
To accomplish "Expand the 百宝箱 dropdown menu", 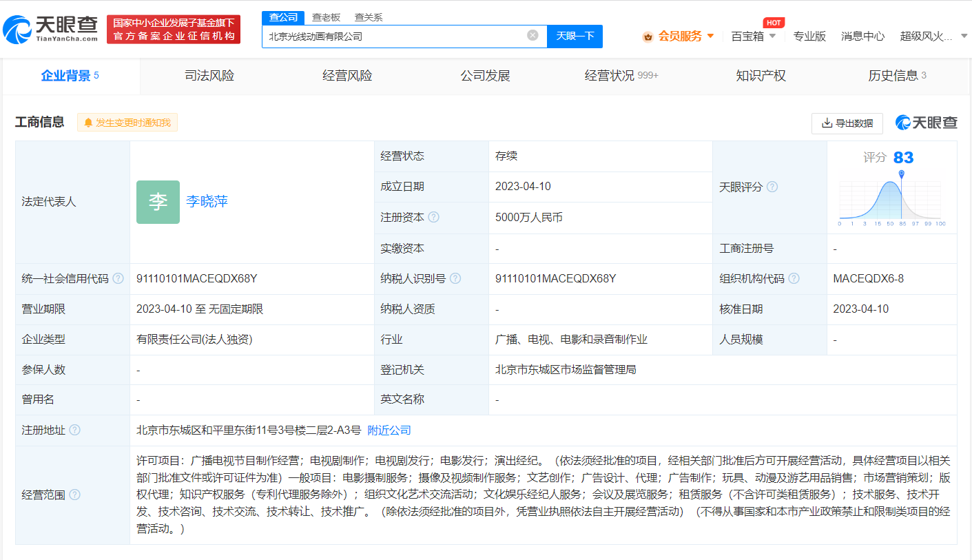I will coord(753,36).
